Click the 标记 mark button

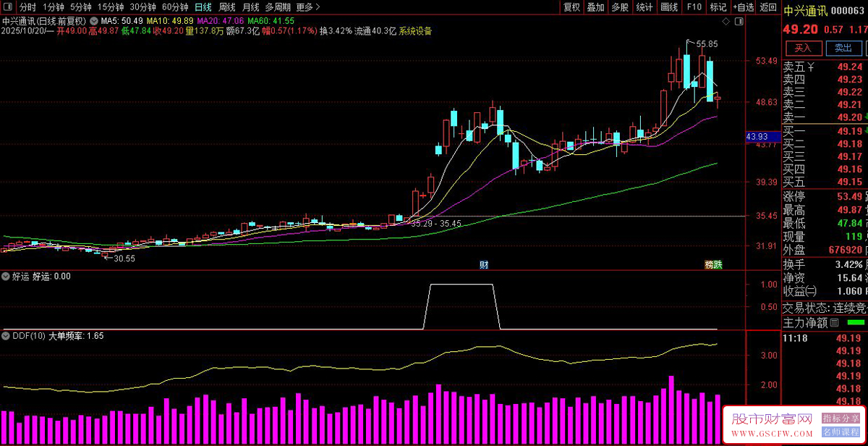[x=718, y=7]
